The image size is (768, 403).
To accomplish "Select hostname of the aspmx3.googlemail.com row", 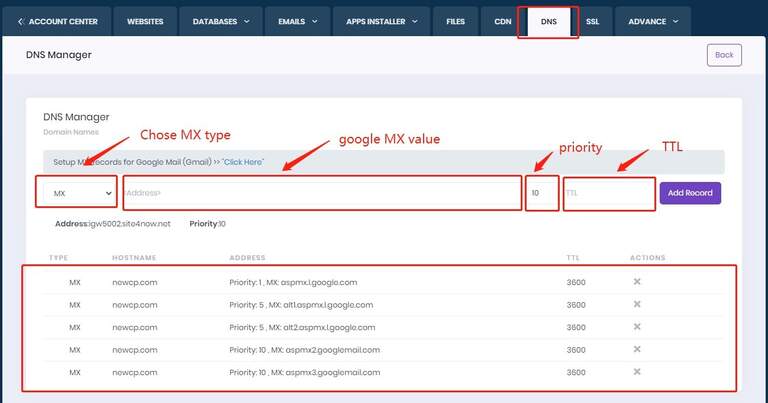I will [x=135, y=373].
